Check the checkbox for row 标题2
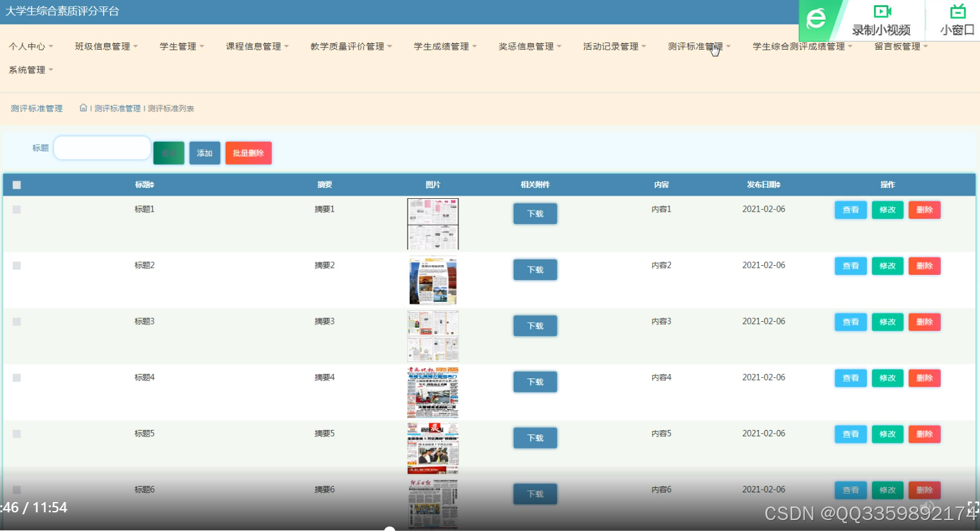Viewport: 980px width, 531px height. click(x=17, y=266)
